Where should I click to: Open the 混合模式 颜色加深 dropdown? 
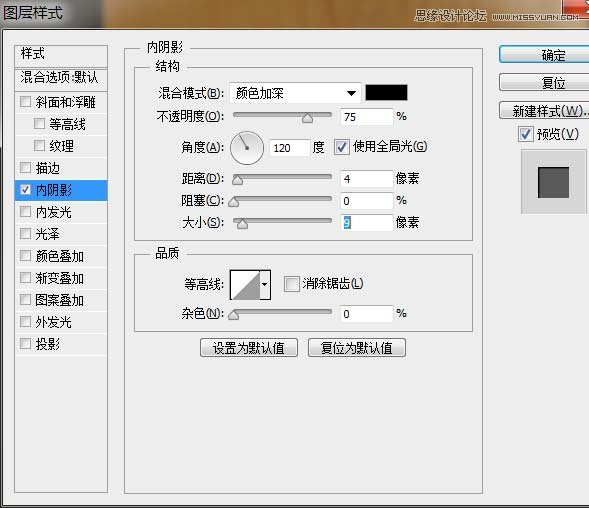point(295,93)
